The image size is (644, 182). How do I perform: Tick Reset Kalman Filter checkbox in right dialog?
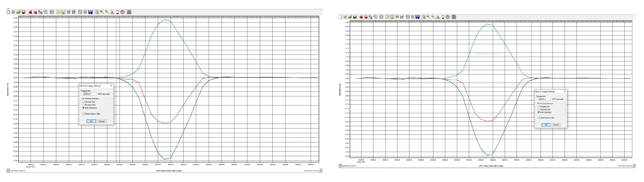click(x=539, y=118)
